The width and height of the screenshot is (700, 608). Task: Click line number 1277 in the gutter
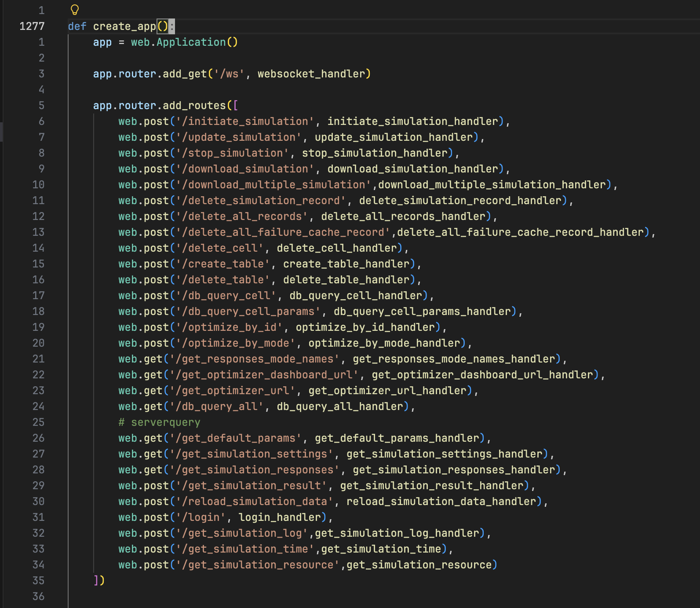32,26
